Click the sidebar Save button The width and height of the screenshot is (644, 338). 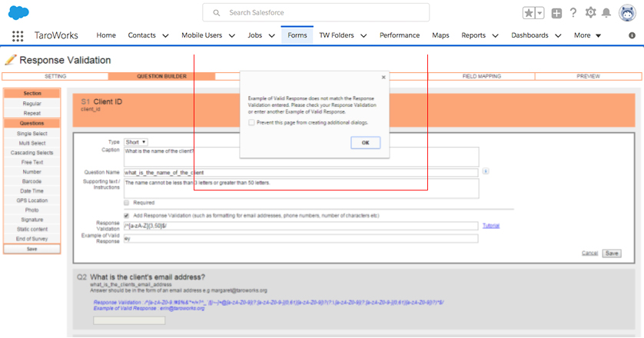click(x=32, y=249)
